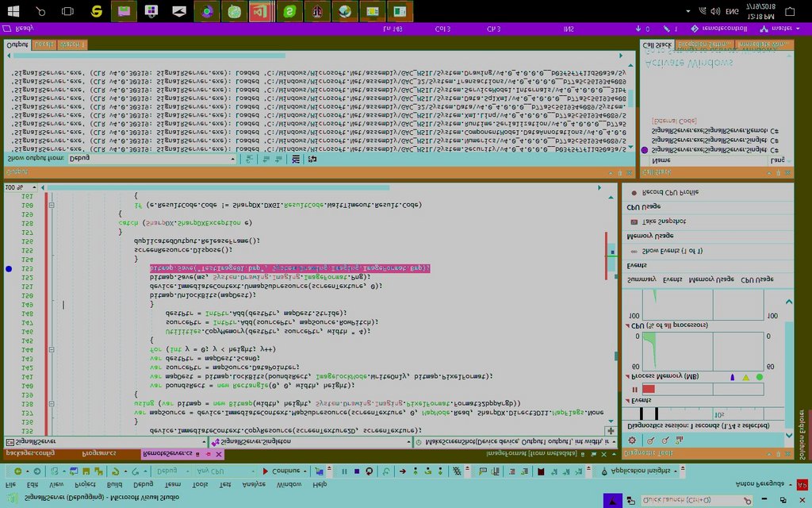Open the SignalRServer.Singleton class dropdown
Viewport: 812px width, 508px height.
pos(311,441)
